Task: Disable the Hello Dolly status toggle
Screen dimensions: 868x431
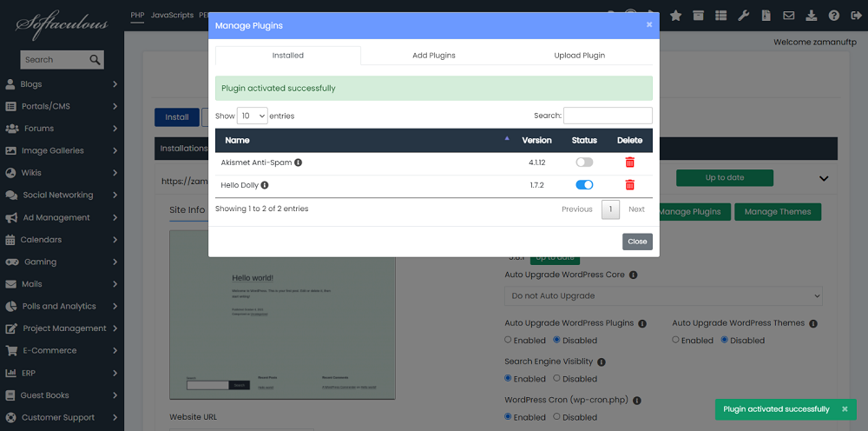Action: tap(584, 185)
